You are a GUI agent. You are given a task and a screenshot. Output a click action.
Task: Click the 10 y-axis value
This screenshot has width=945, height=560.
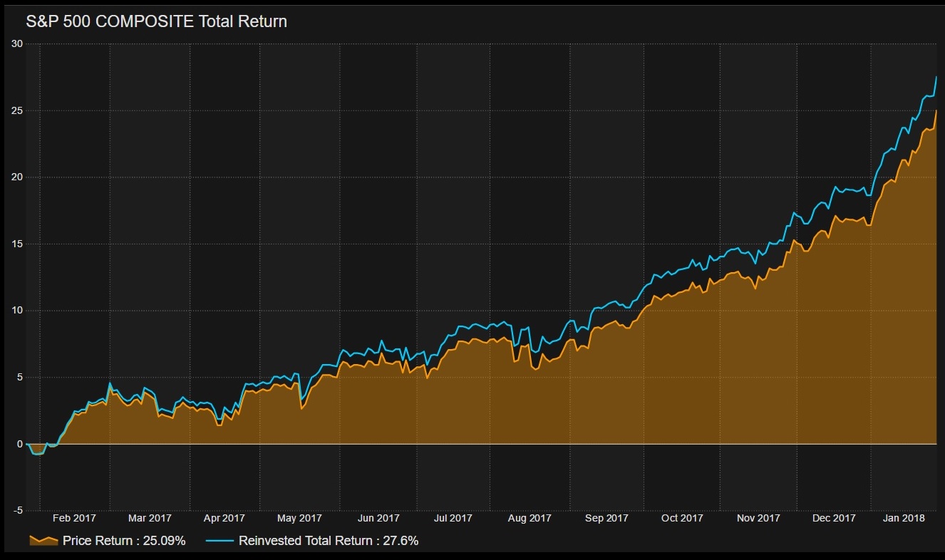[x=17, y=310]
